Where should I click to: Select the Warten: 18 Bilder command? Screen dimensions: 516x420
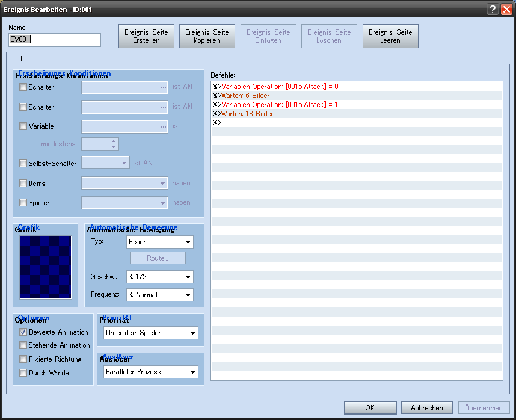[x=247, y=114]
